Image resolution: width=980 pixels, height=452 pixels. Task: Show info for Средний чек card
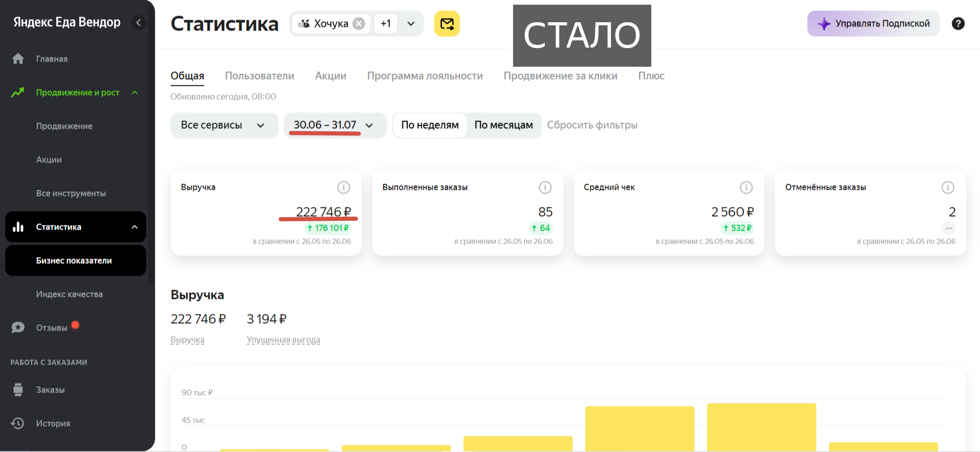746,187
